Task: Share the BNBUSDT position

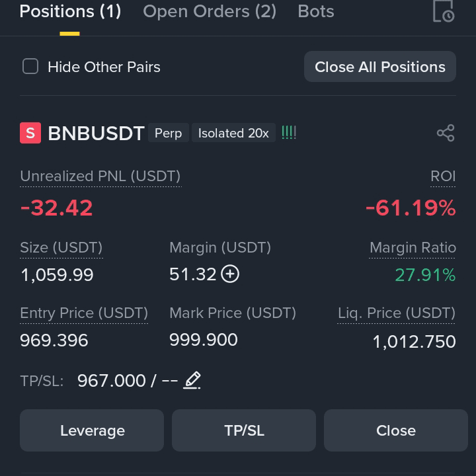Action: (446, 133)
